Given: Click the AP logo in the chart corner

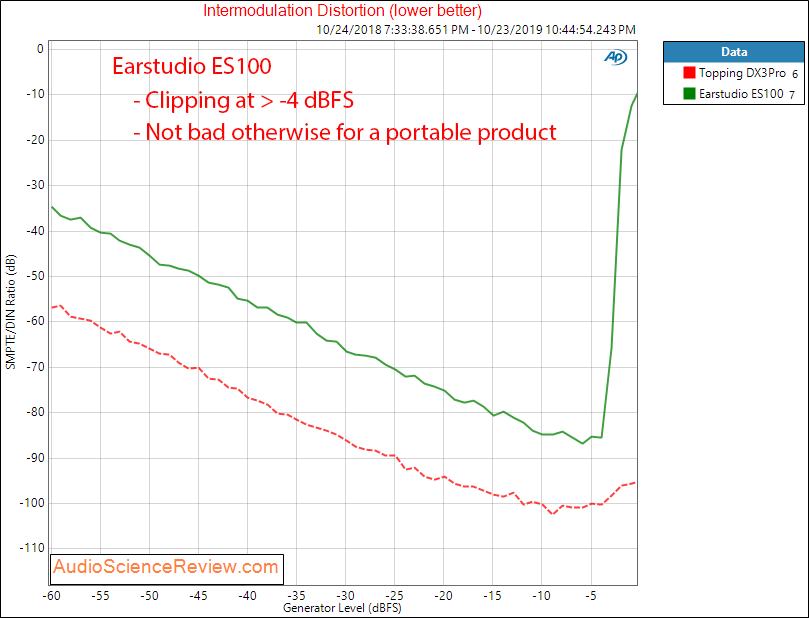Looking at the screenshot, I should [x=616, y=57].
